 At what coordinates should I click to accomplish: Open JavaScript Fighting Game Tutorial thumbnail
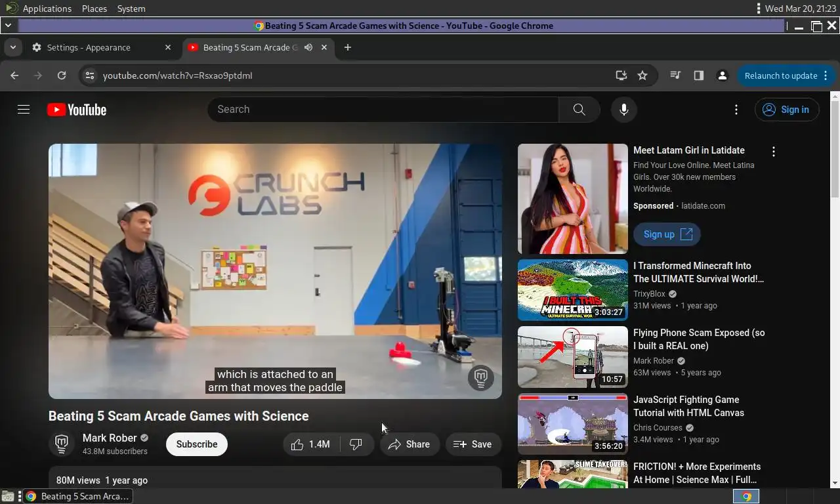click(572, 424)
